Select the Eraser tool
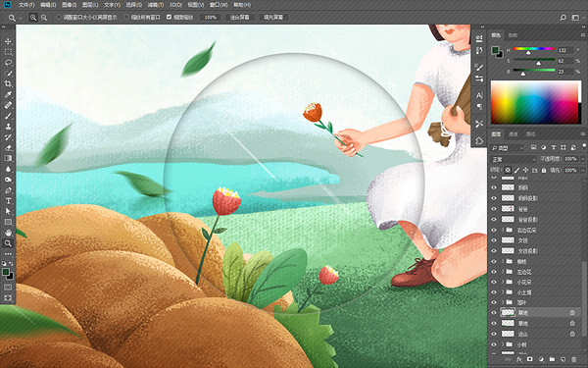The image size is (588, 368). [8, 147]
